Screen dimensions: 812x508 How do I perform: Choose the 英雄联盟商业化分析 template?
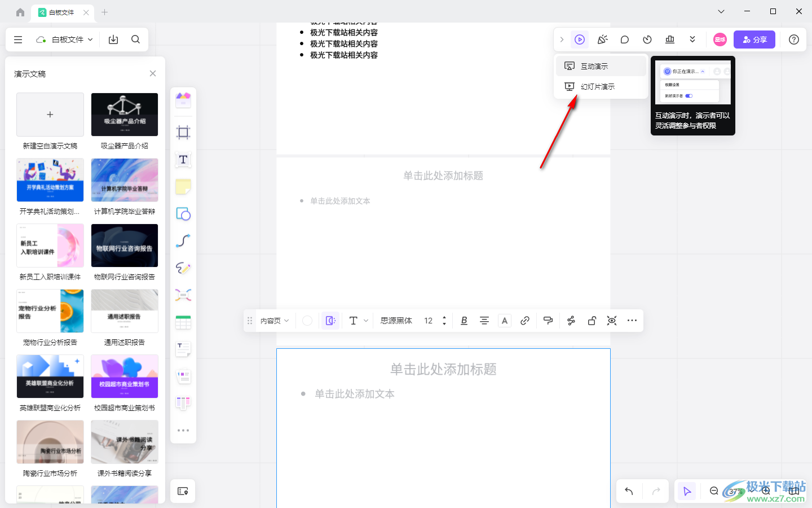(50, 376)
